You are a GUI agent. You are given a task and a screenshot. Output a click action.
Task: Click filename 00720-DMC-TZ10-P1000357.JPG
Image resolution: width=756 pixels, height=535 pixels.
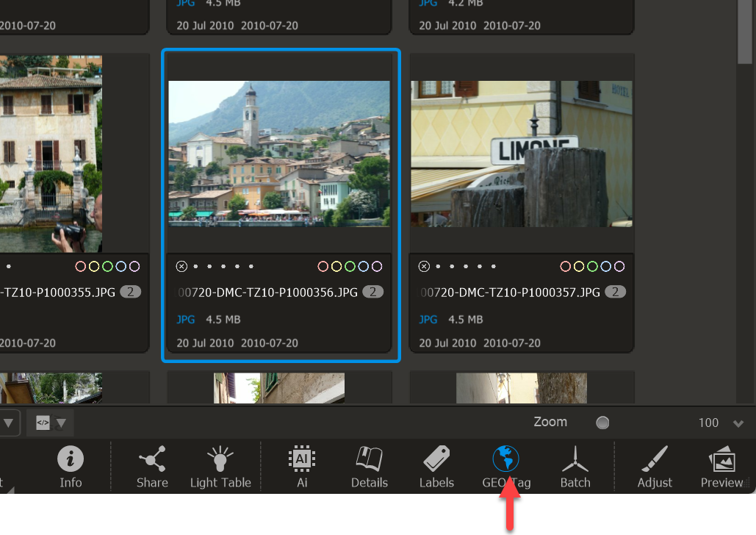click(x=511, y=292)
